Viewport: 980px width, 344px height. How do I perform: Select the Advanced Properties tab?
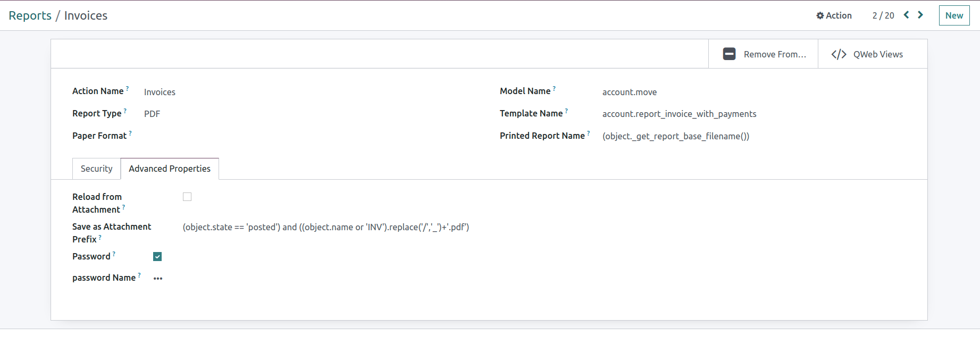click(x=170, y=169)
